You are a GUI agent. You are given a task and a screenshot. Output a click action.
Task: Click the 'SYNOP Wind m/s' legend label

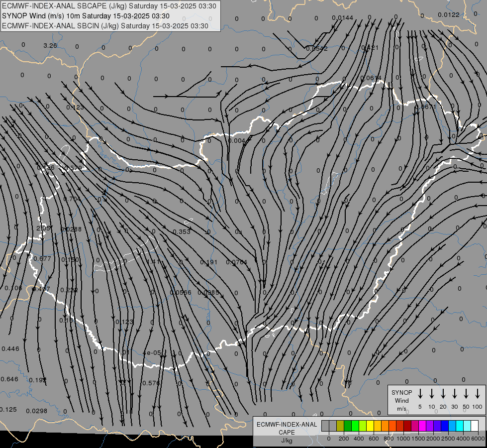coord(401,400)
